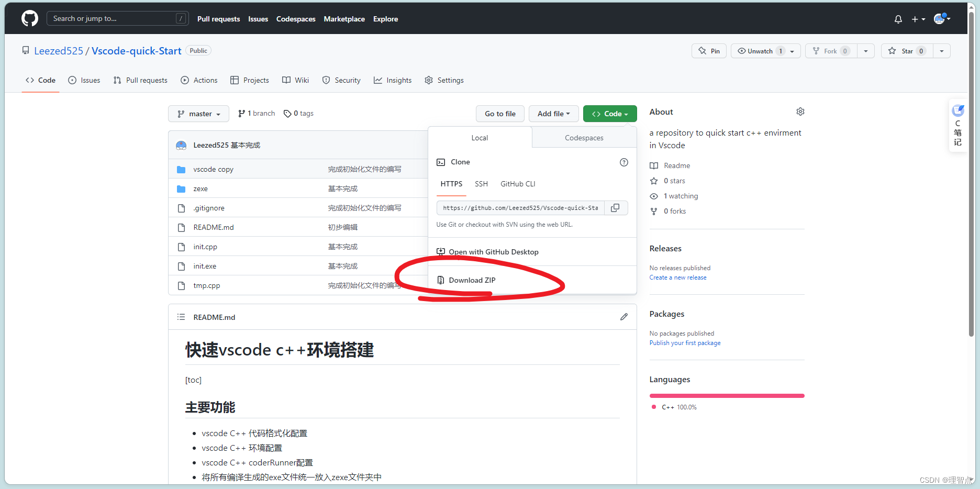Open Issues in top navigation
This screenshot has width=980, height=489.
pos(258,19)
